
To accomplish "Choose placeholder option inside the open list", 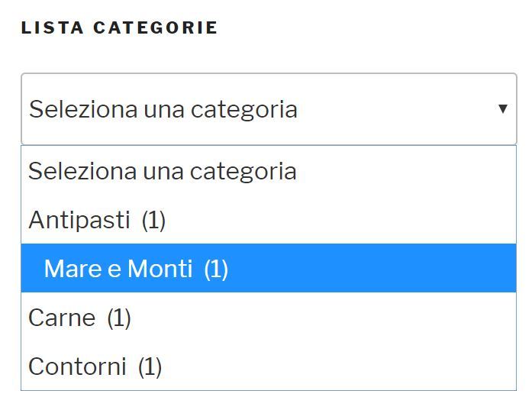I will (269, 171).
